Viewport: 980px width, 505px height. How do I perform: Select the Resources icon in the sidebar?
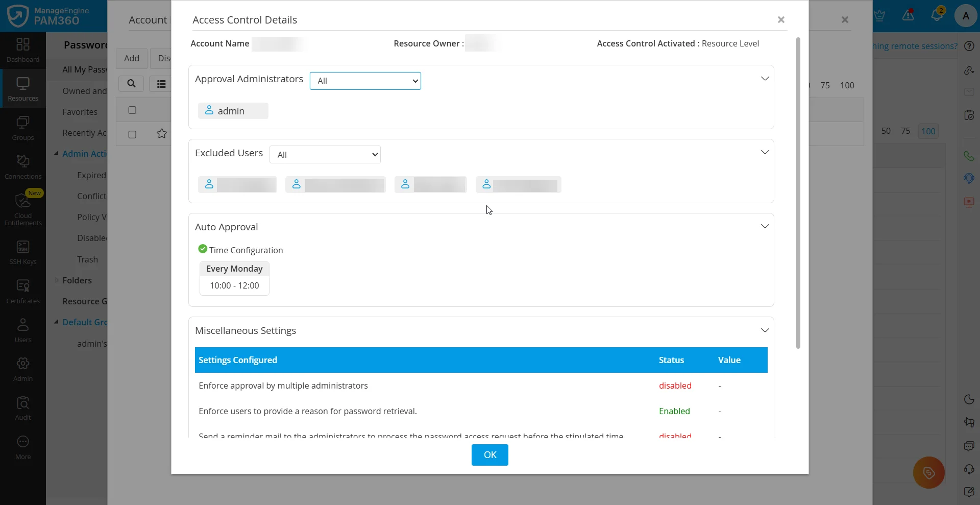(x=22, y=88)
